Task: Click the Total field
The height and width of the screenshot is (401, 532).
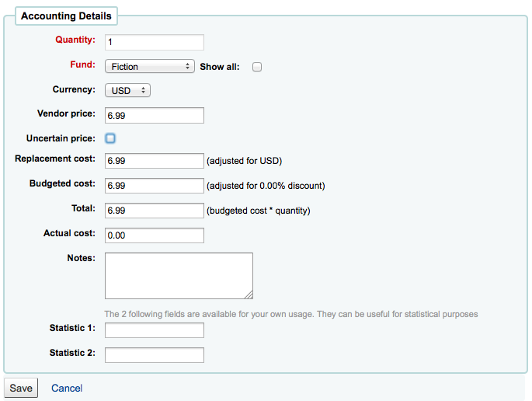Action: point(155,211)
